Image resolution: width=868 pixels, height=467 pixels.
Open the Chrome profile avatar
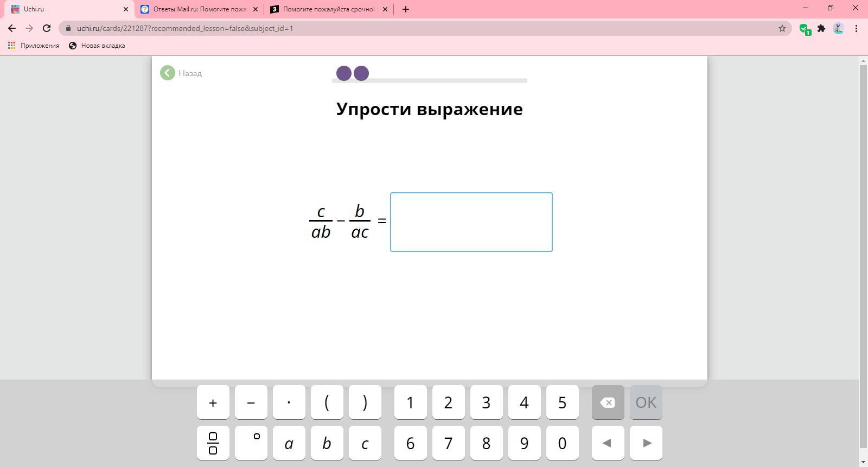click(839, 28)
